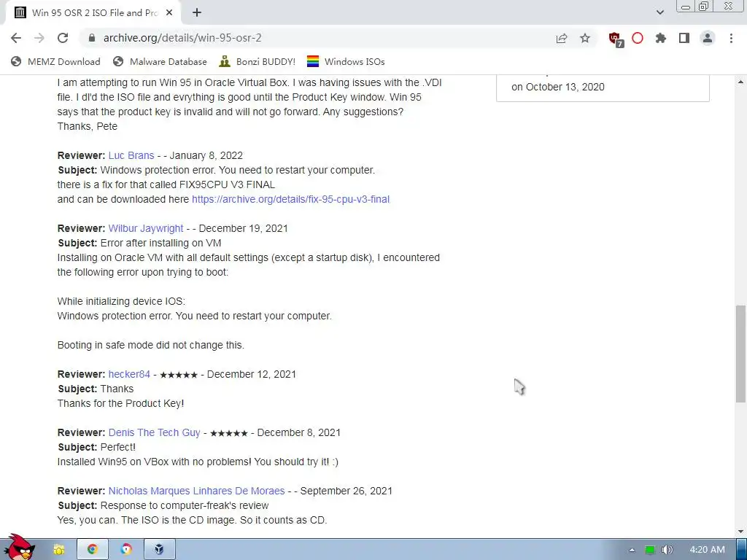Toggle the browser side panel
Image resolution: width=747 pixels, height=560 pixels.
point(684,38)
